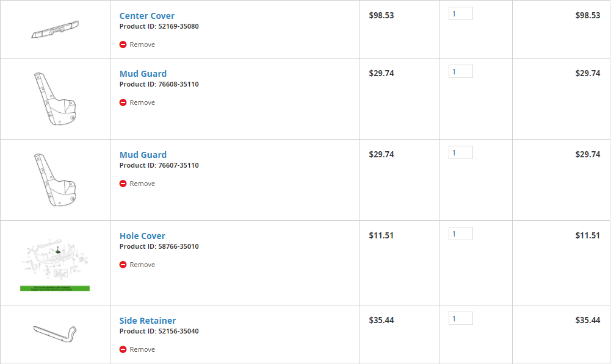611x364 pixels.
Task: Select the Center Cover quantity field
Action: coord(461,13)
